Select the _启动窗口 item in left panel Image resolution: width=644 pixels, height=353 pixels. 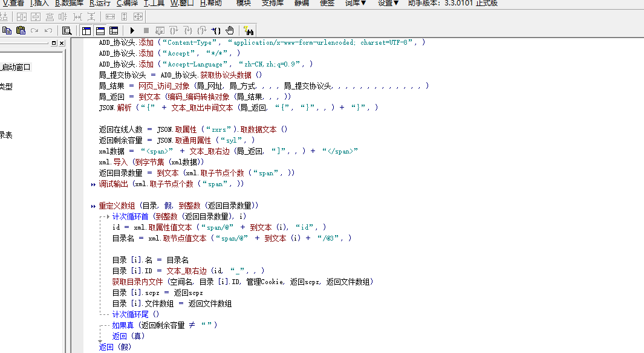(16, 67)
